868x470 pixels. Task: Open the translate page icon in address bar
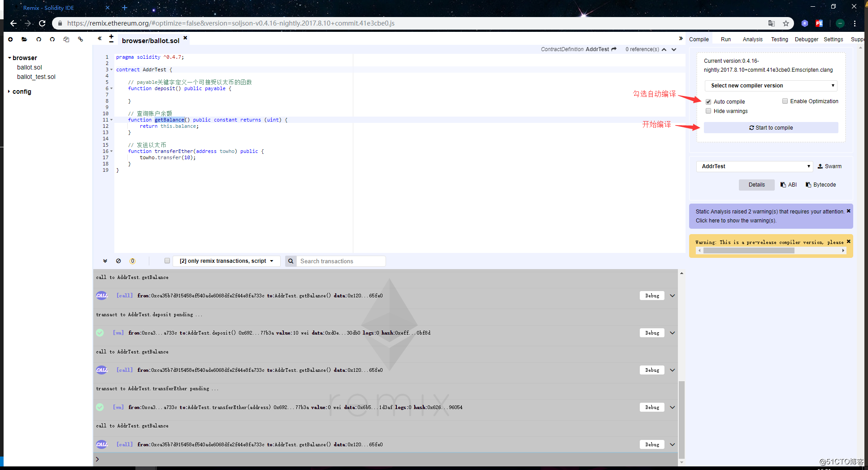point(772,23)
